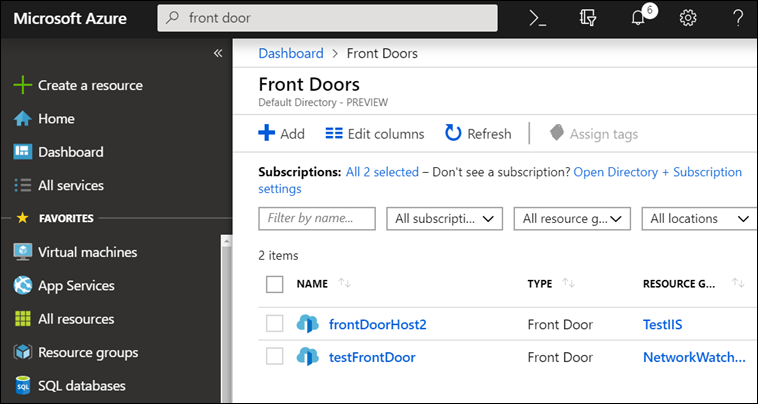Click the sidebar vertical scrollbar
The width and height of the screenshot is (758, 404).
pos(226,319)
